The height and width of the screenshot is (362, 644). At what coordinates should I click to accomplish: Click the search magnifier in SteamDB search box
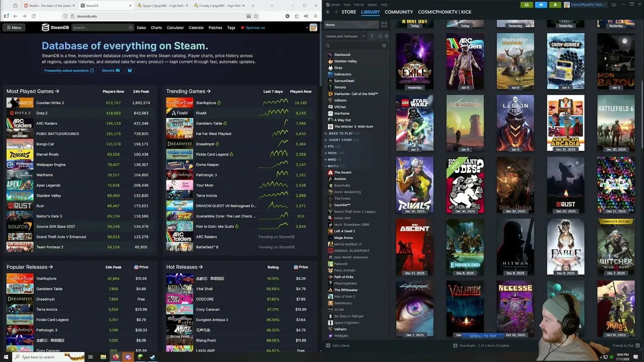click(x=131, y=28)
